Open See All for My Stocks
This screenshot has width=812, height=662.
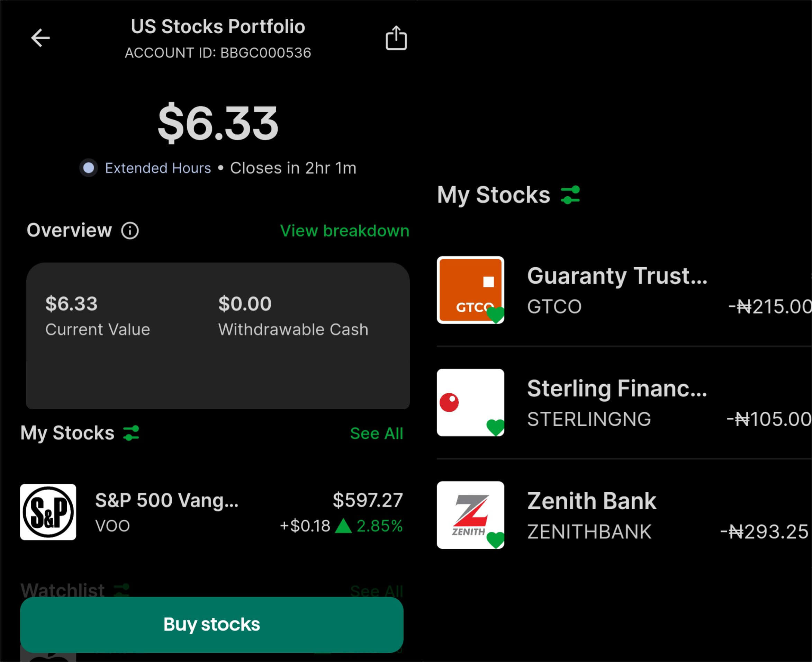(376, 433)
